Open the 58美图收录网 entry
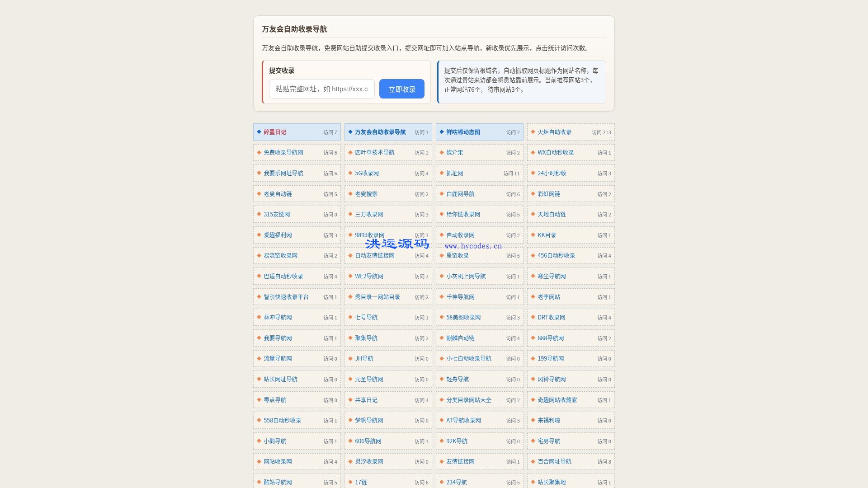868x488 pixels. click(x=463, y=317)
